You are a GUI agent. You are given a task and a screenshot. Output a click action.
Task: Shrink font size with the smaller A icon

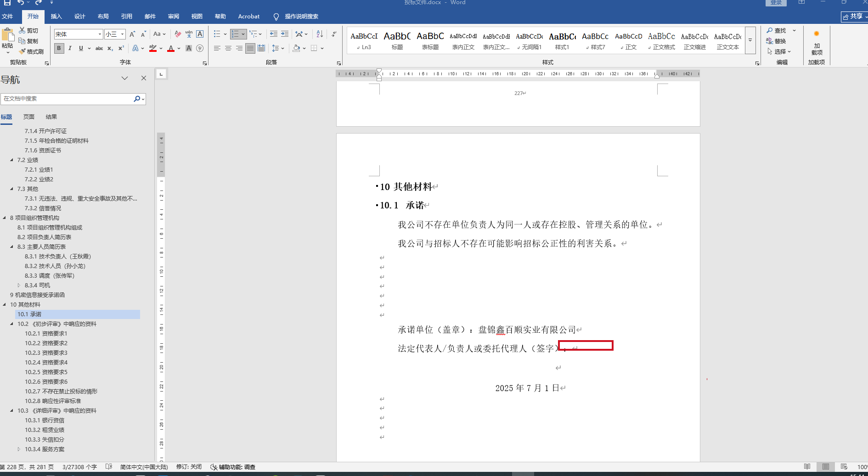coord(143,34)
